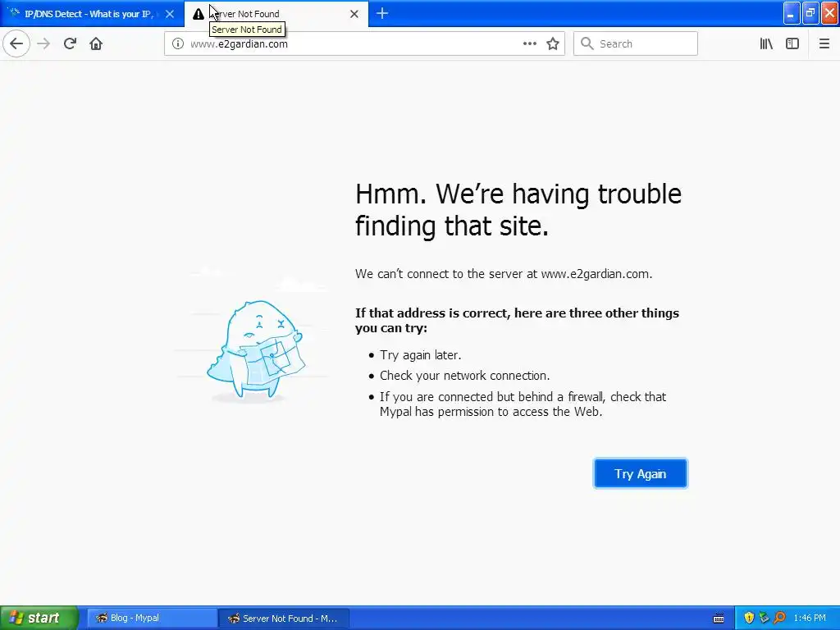Select Server Not Found taskbar button
This screenshot has width=840, height=630.
click(284, 619)
